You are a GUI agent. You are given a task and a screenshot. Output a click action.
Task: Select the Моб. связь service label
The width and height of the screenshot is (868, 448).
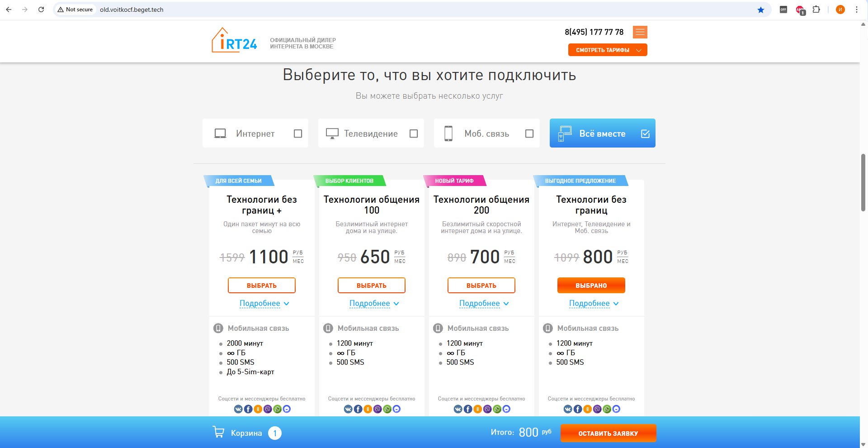[x=486, y=133]
